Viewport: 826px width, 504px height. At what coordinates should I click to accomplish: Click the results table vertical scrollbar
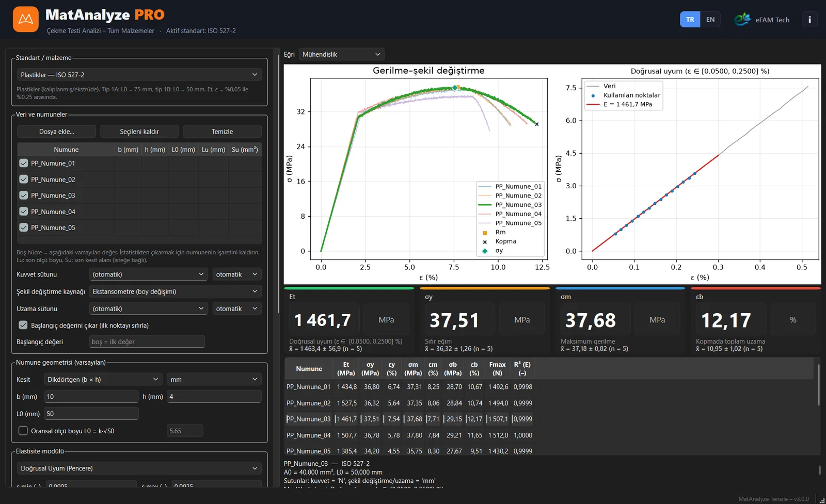pyautogui.click(x=819, y=385)
